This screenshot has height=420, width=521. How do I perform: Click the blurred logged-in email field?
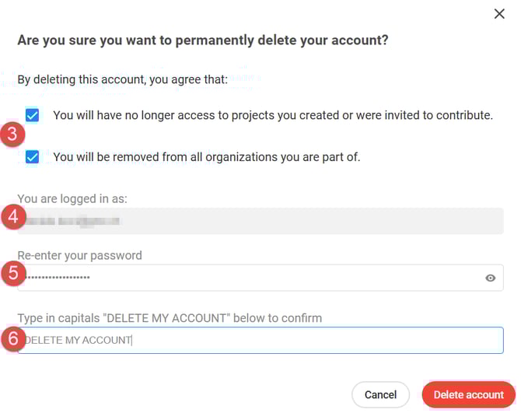coord(261,221)
